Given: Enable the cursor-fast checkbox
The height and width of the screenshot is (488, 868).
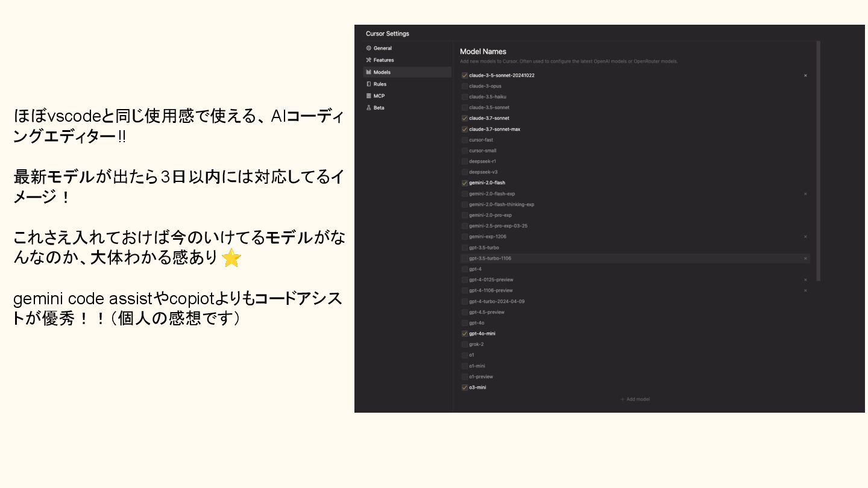Looking at the screenshot, I should [x=465, y=140].
